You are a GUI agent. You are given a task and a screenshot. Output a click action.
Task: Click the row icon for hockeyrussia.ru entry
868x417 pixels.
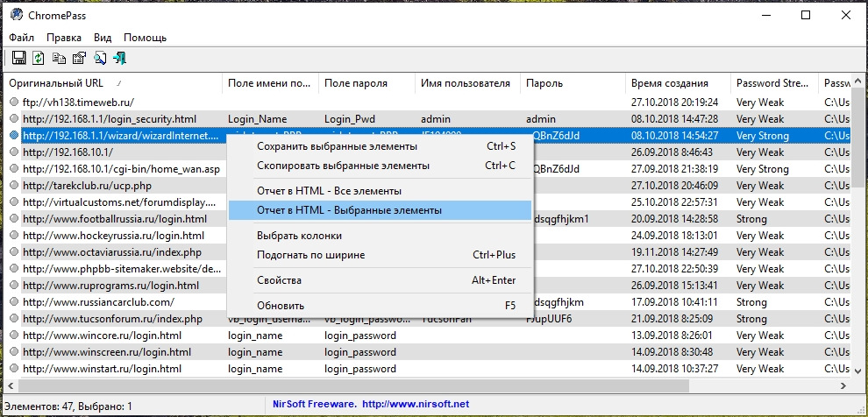click(x=14, y=236)
